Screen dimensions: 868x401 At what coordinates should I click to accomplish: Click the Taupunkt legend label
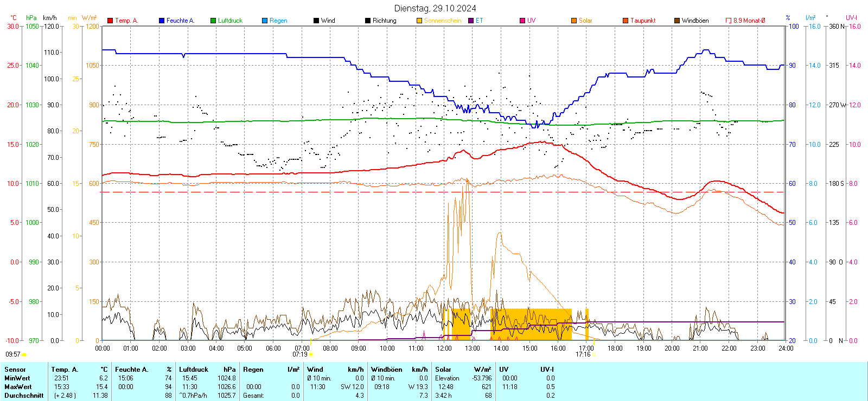point(643,21)
